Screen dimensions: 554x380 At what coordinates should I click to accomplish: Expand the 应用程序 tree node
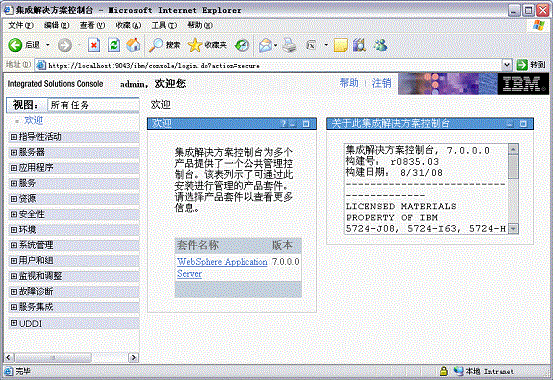(x=14, y=168)
